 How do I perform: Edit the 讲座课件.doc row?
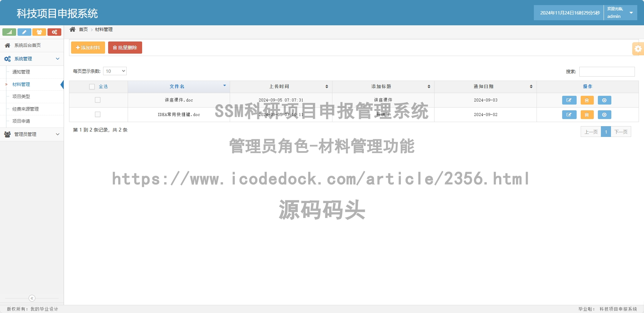[569, 100]
